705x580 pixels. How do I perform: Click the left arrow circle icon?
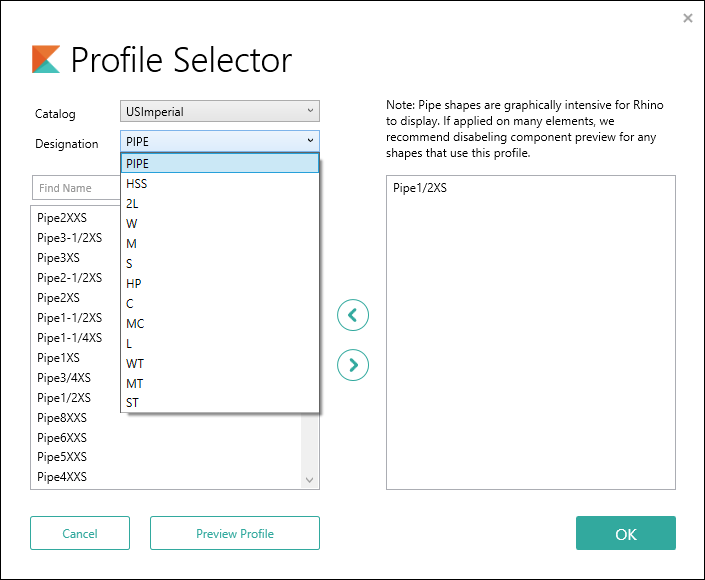click(x=353, y=316)
